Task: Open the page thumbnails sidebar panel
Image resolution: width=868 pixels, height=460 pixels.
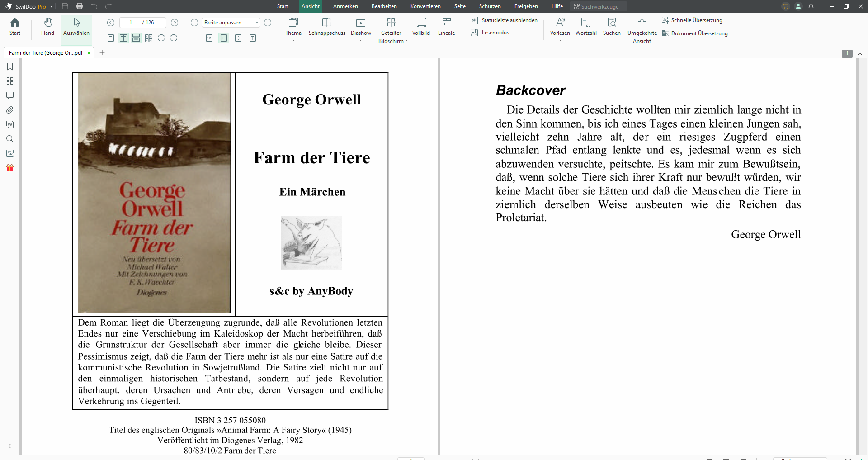Action: click(x=10, y=81)
